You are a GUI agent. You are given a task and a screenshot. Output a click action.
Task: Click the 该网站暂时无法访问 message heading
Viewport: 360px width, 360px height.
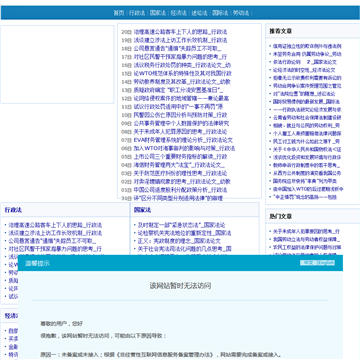pos(180,286)
